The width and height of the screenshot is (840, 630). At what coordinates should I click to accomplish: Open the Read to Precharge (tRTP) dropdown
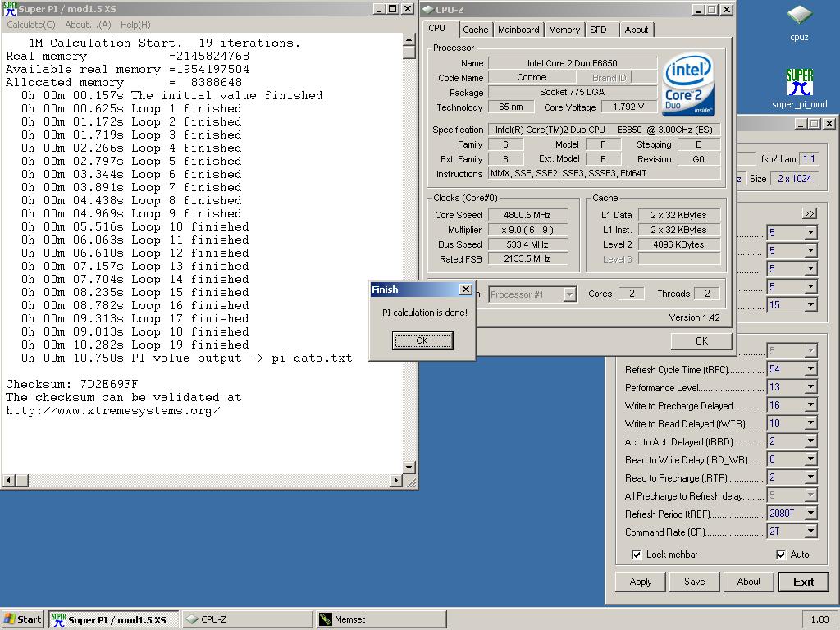tap(810, 478)
